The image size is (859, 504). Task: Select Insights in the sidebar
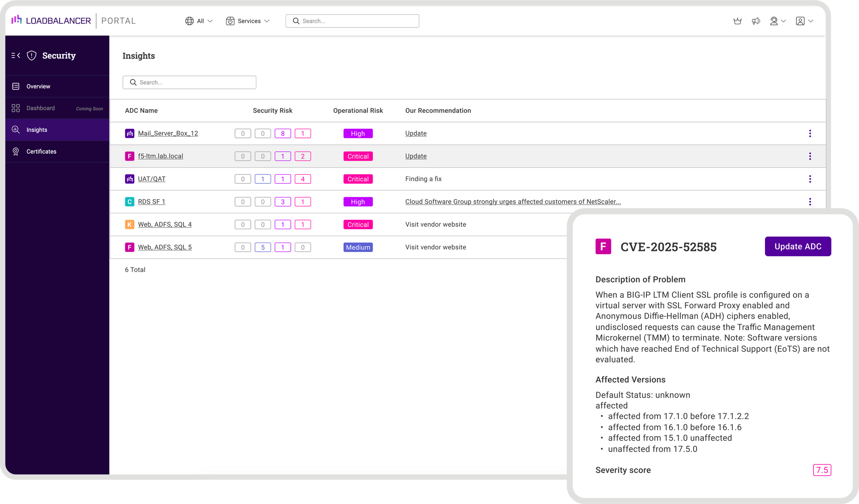click(57, 130)
